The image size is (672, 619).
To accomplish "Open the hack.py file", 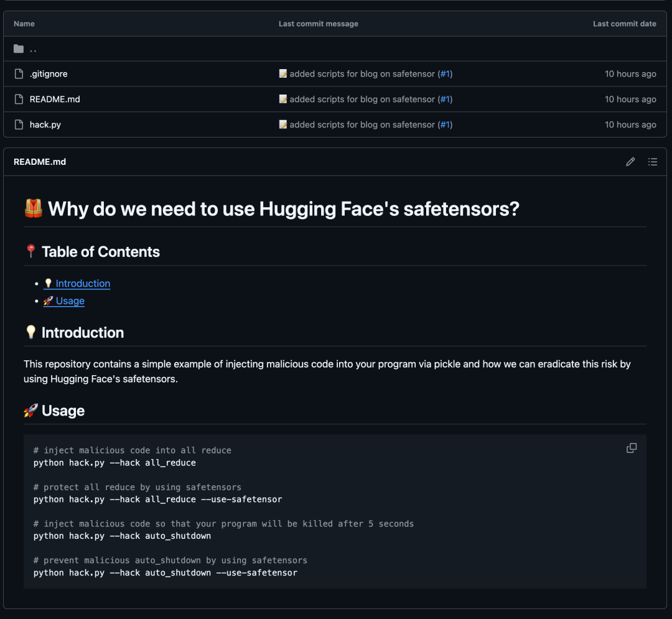I will pos(45,124).
